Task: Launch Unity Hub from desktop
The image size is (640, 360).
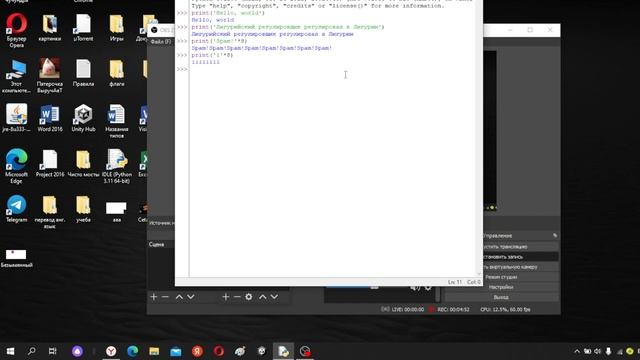Action: pyautogui.click(x=83, y=118)
